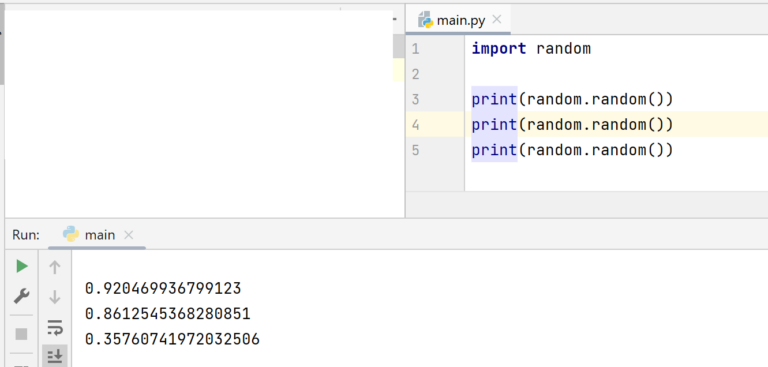
Task: Rerun main with the green play icon
Action: click(x=22, y=267)
